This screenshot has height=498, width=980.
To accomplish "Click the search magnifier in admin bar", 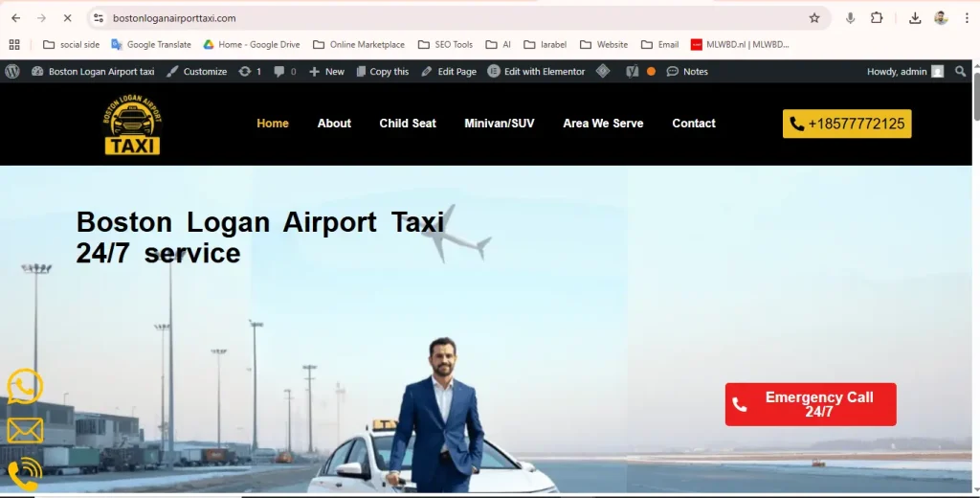I will pos(961,71).
